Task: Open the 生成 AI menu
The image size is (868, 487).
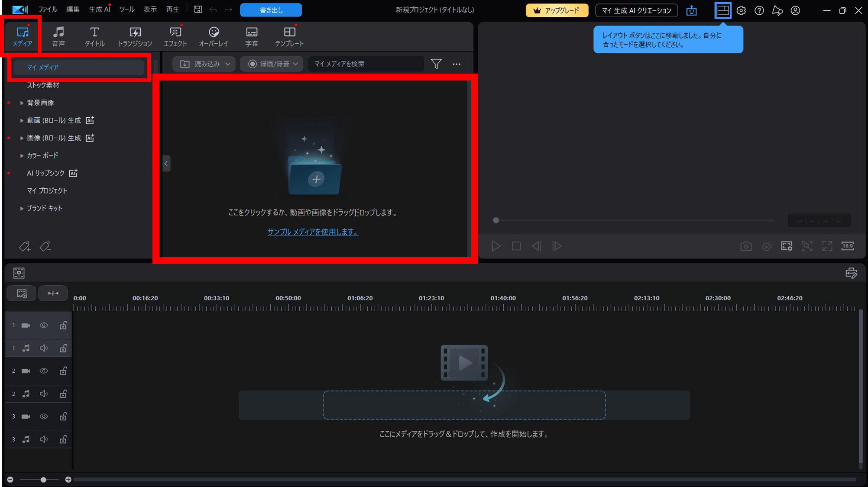Action: tap(100, 10)
